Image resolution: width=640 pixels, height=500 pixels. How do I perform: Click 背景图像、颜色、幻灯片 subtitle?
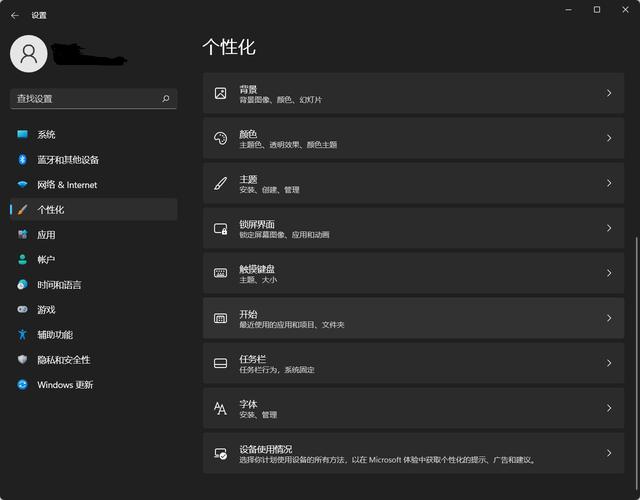tap(280, 100)
